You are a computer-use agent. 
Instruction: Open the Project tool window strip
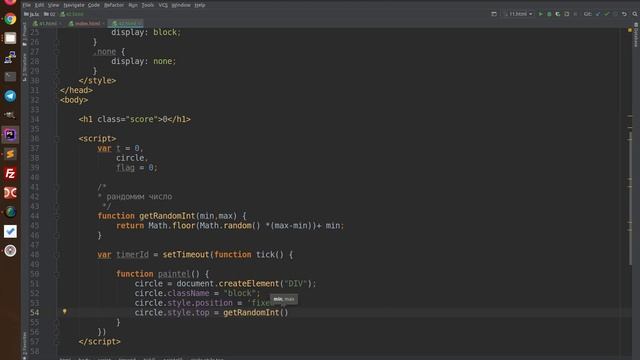click(x=24, y=35)
